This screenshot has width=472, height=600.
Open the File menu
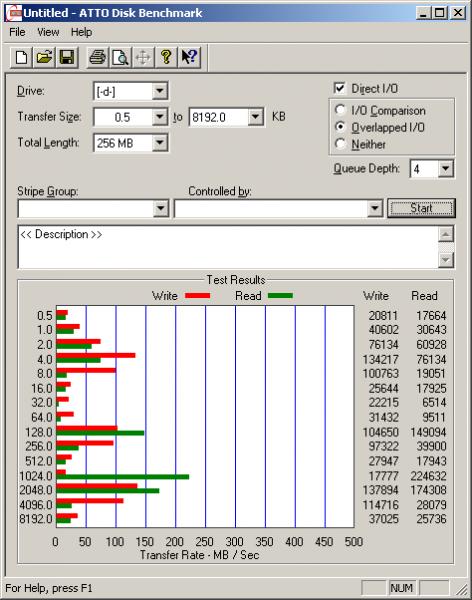point(17,32)
